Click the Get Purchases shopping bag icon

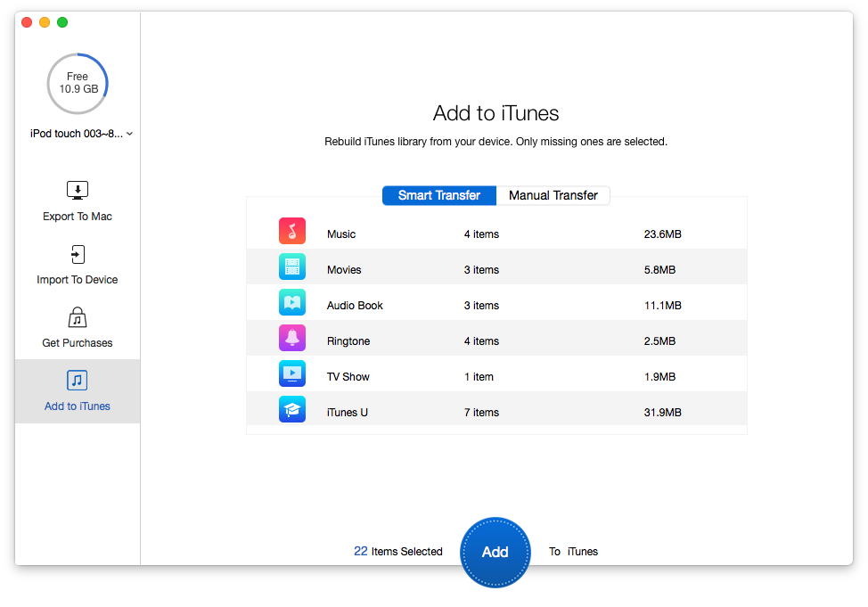(78, 317)
